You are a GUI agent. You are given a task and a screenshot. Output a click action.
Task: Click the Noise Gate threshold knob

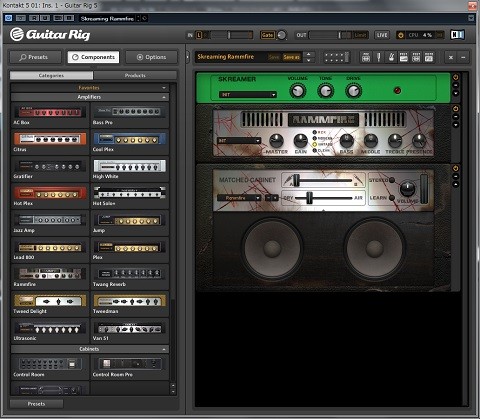(x=282, y=35)
